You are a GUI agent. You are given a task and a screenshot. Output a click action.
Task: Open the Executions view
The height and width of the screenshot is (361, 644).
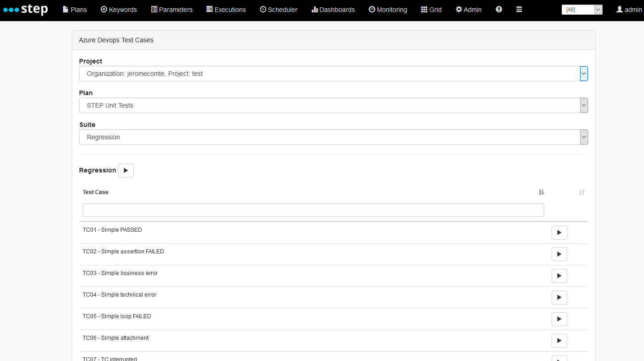pyautogui.click(x=226, y=9)
